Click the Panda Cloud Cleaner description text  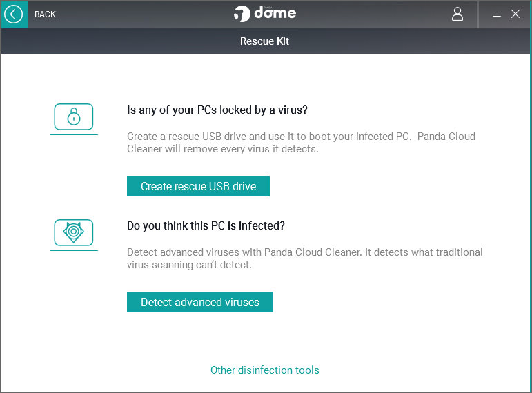(x=305, y=259)
